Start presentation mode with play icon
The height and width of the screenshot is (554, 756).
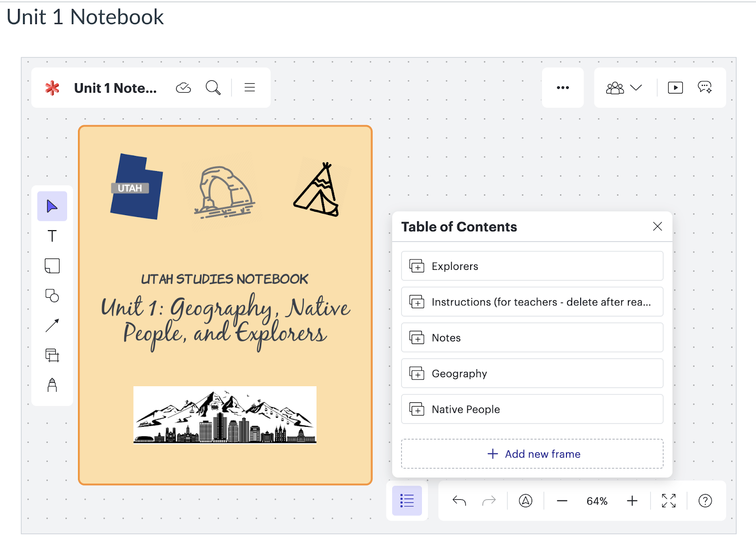pos(675,87)
